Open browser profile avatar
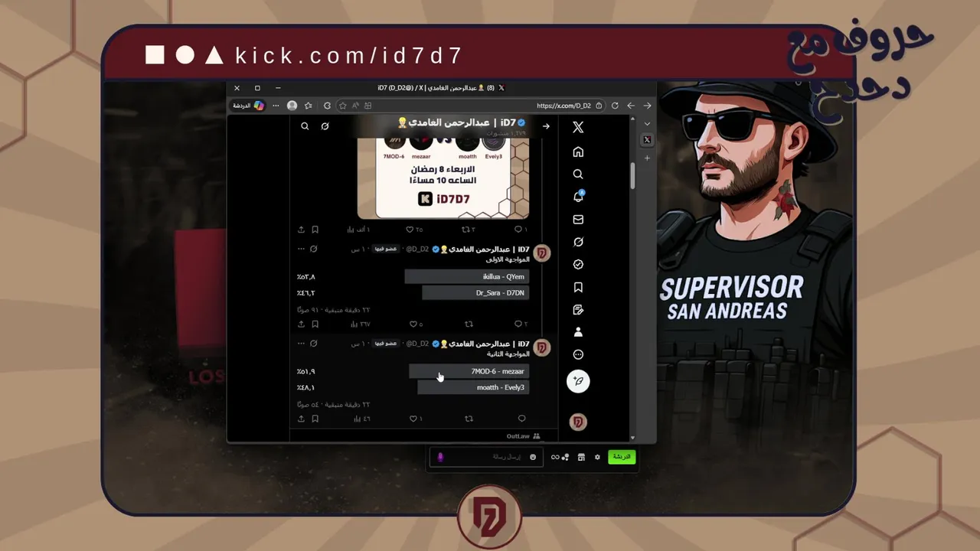The width and height of the screenshot is (980, 551). click(x=292, y=106)
